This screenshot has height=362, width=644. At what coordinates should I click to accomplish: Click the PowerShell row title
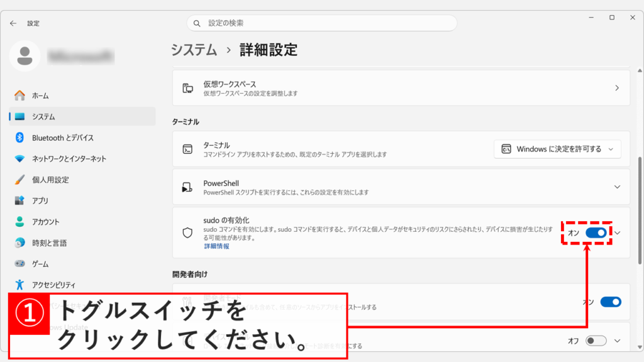click(x=221, y=183)
